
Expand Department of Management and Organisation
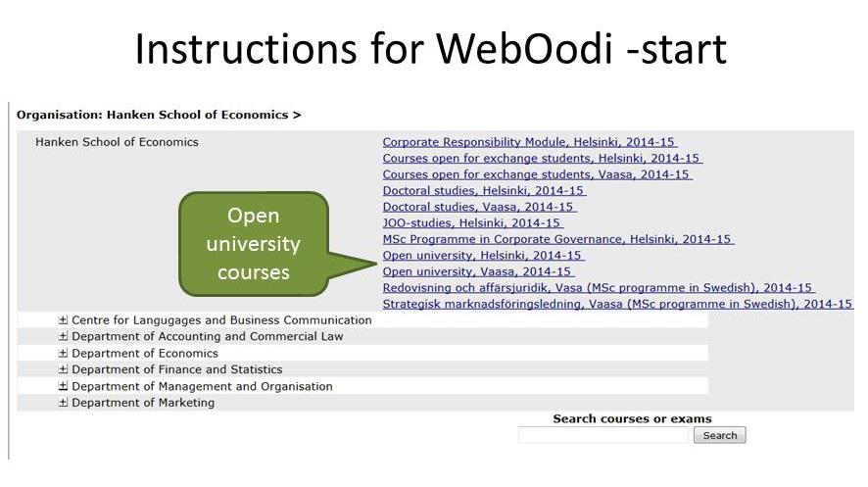pyautogui.click(x=64, y=387)
